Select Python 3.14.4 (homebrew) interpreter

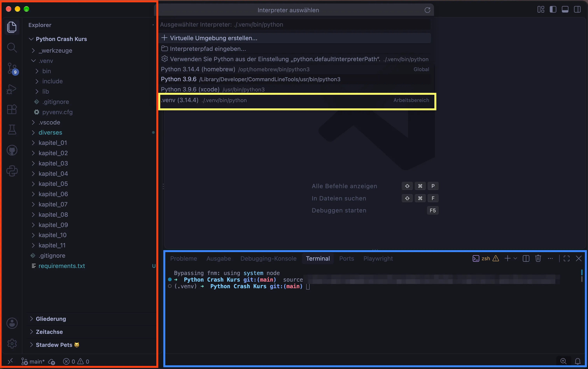coord(295,69)
